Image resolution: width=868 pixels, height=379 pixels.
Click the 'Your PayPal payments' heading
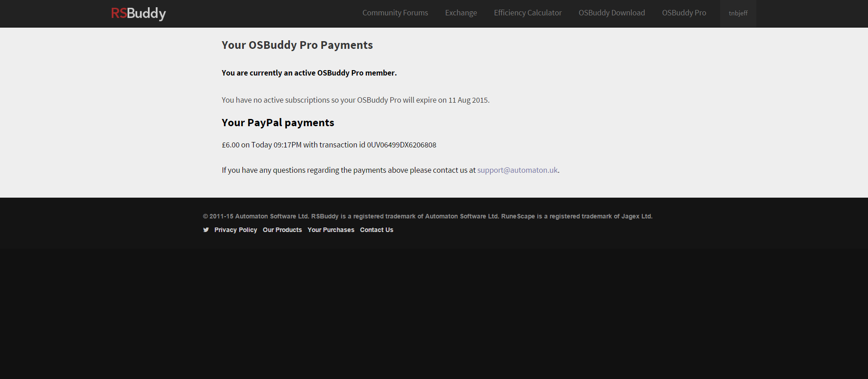click(x=278, y=123)
